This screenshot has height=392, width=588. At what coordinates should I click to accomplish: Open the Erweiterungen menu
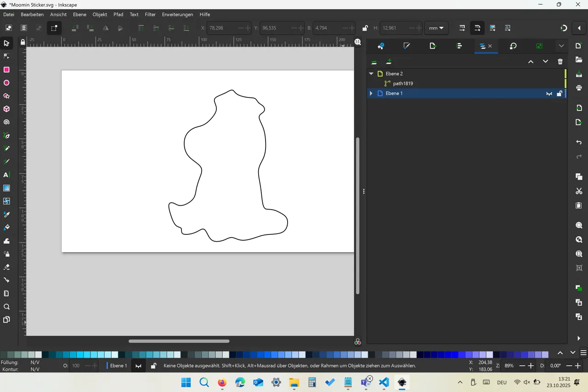[177, 14]
